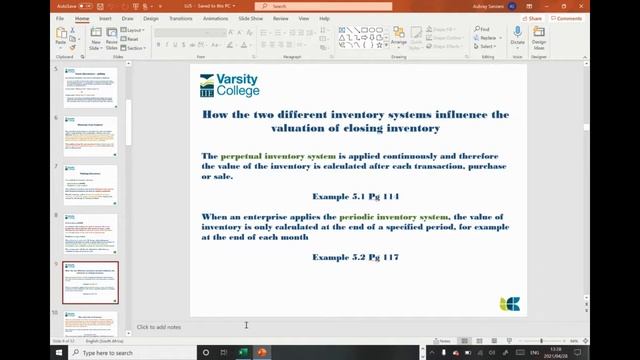
Task: Open the Section dropdown
Action: (133, 48)
